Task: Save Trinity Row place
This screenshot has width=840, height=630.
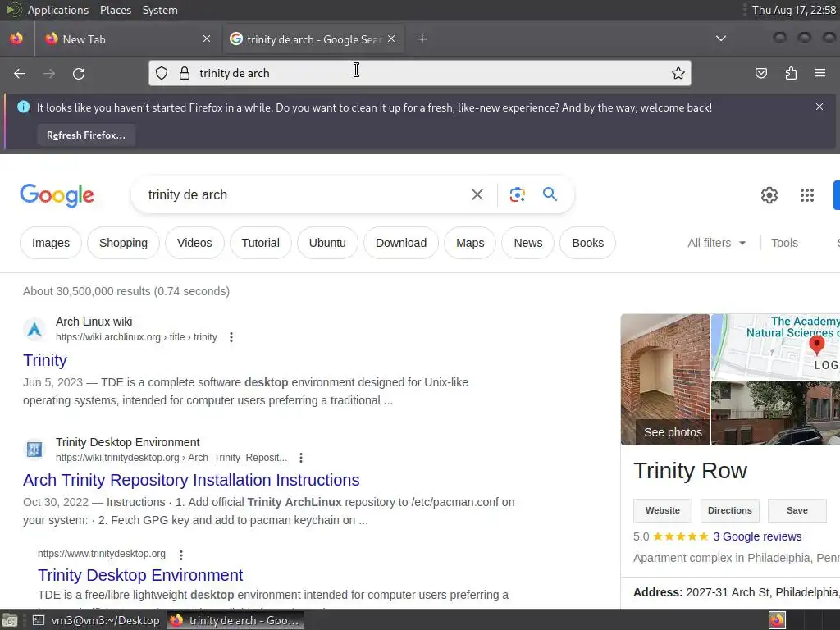Action: click(797, 510)
